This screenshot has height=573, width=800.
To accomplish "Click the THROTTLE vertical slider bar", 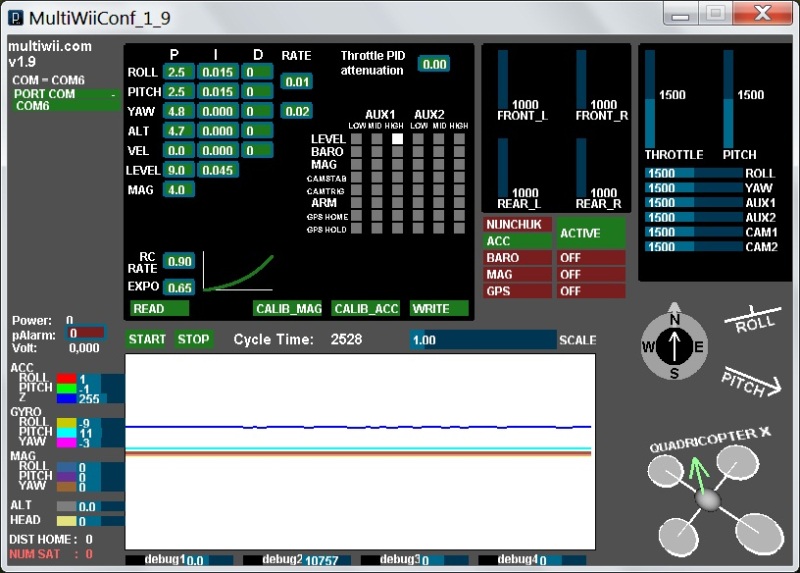I will (x=650, y=99).
